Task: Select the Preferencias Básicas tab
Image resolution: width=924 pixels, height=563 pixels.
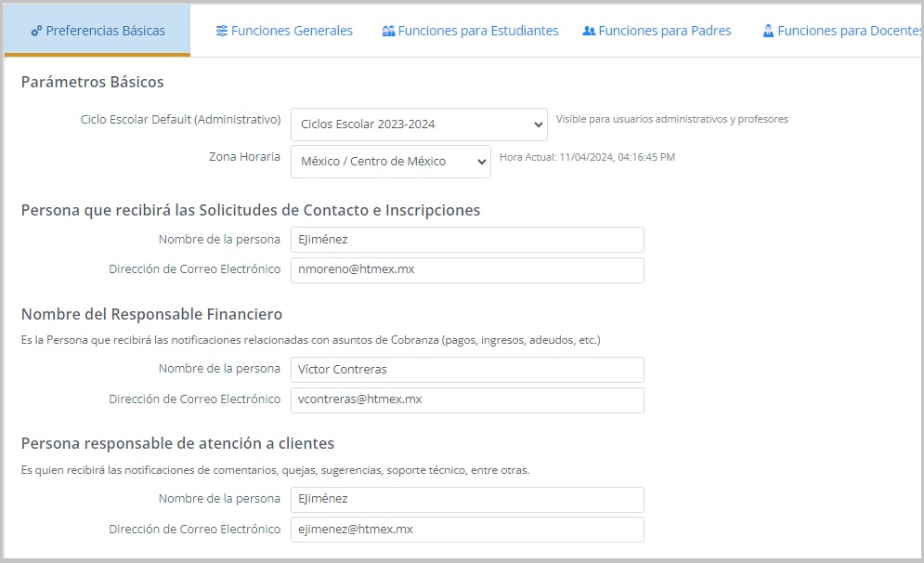Action: point(105,31)
